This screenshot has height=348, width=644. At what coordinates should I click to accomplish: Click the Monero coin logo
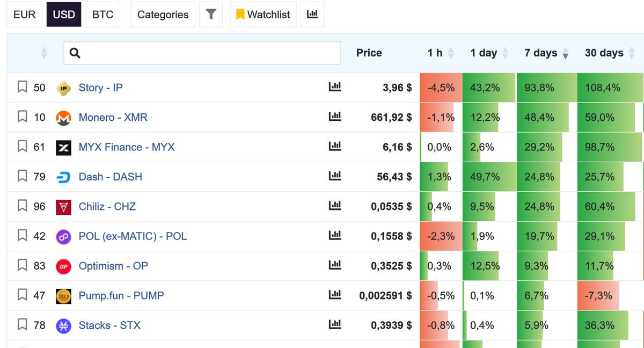coord(64,118)
